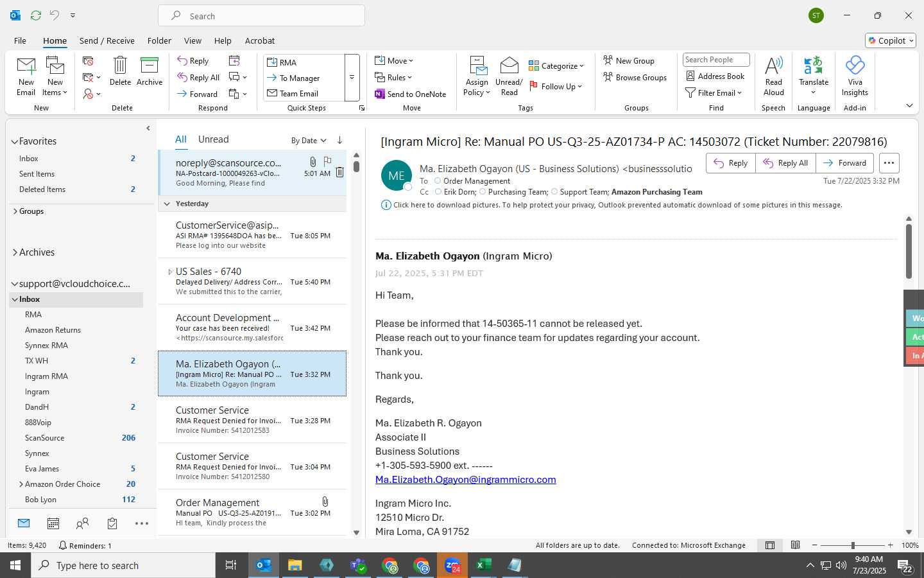This screenshot has width=924, height=578.
Task: Switch to the Send / Receive tab
Action: [107, 40]
